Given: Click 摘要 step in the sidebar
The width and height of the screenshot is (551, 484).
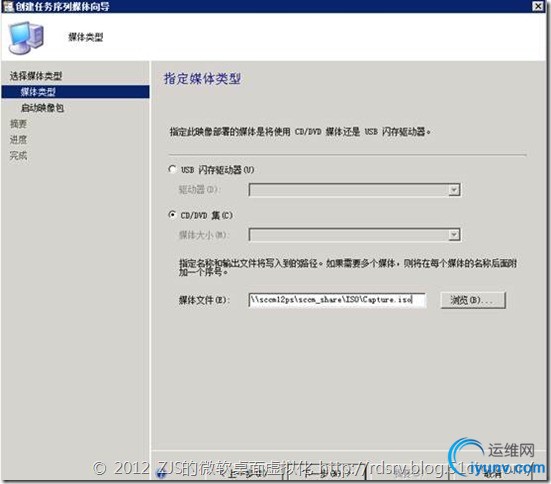Looking at the screenshot, I should (x=18, y=124).
